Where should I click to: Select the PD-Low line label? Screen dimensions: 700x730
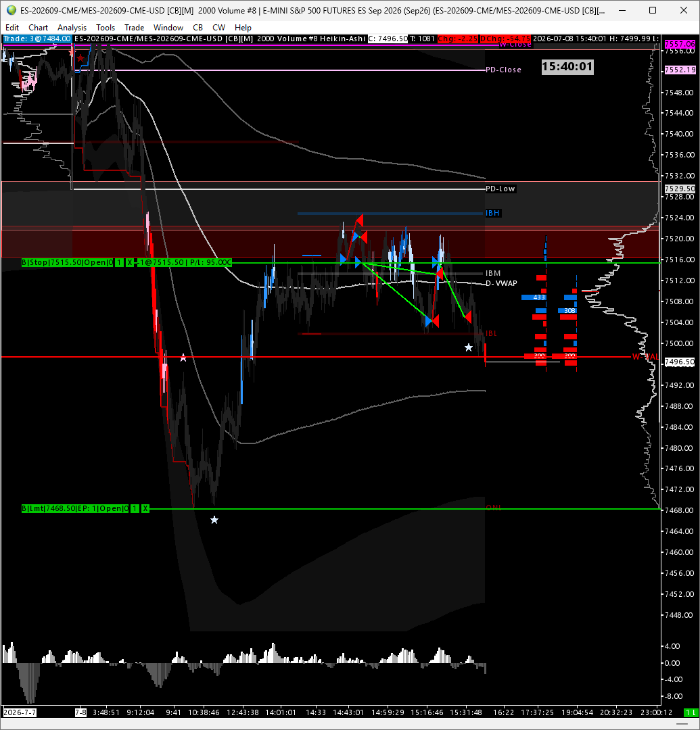coord(500,189)
